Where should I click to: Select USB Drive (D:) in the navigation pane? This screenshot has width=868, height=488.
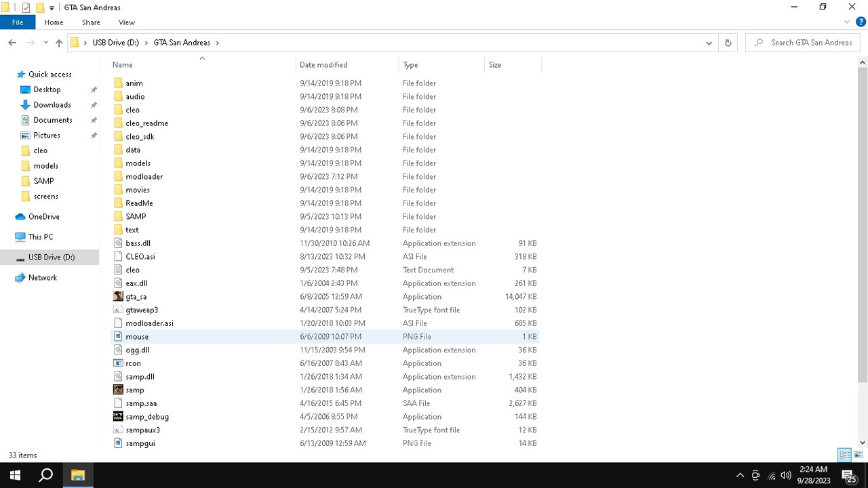click(x=50, y=258)
